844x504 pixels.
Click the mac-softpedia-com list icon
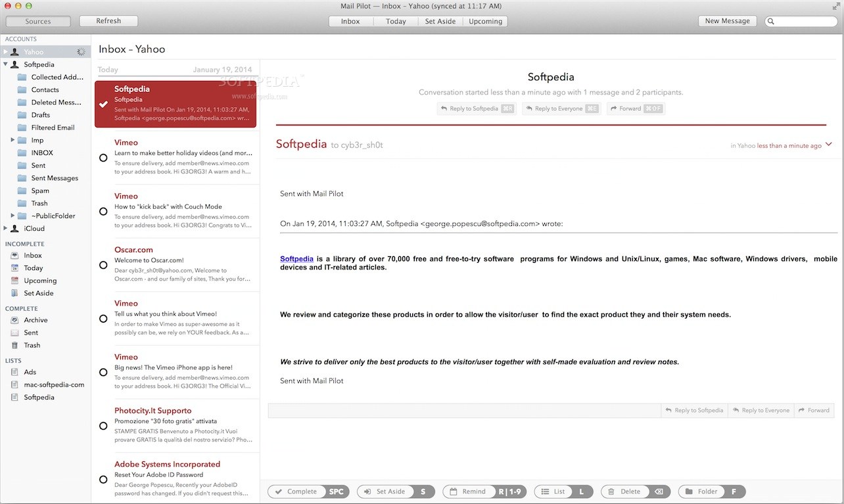click(14, 384)
